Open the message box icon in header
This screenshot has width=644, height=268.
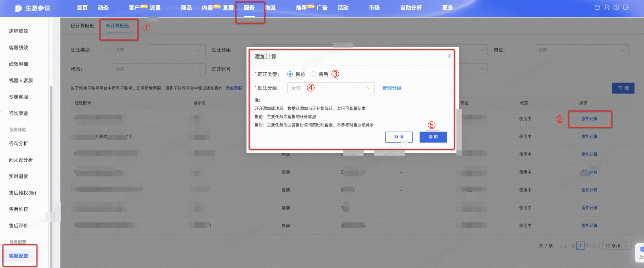click(x=597, y=7)
